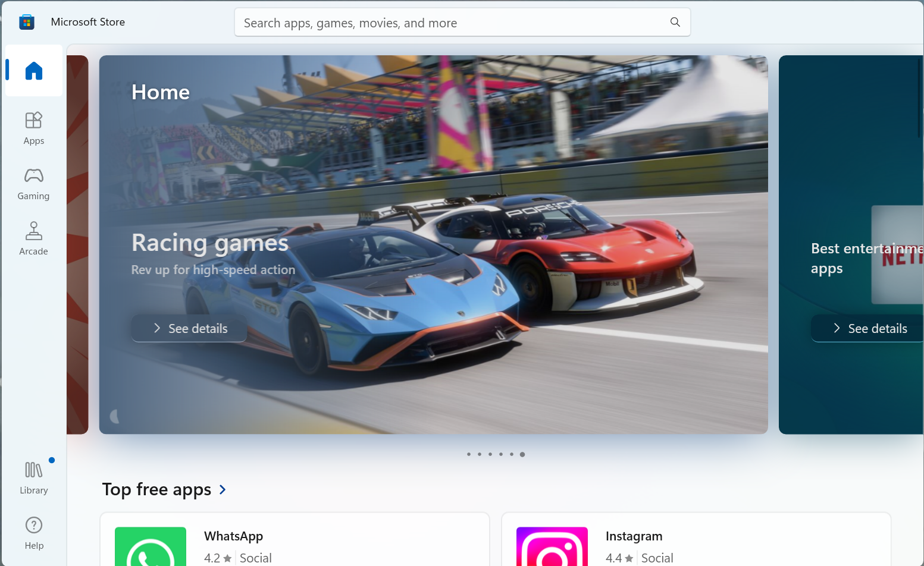Select the third carousel page dot
The height and width of the screenshot is (566, 924).
point(490,454)
